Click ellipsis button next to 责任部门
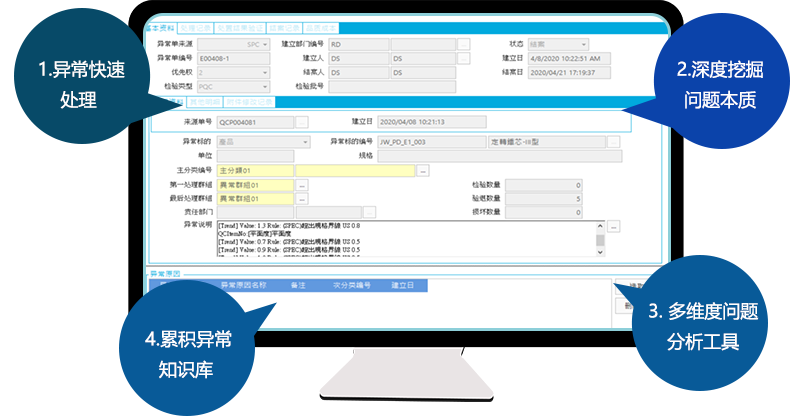The height and width of the screenshot is (416, 804). [369, 212]
